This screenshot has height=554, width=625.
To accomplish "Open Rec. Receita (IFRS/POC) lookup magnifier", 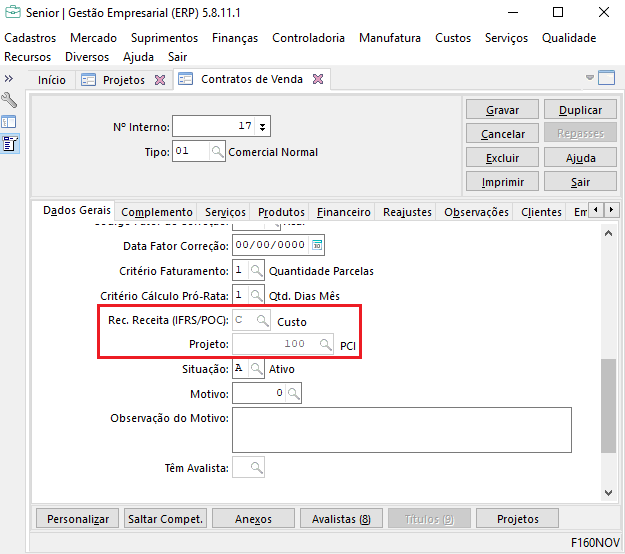I will coord(262,320).
